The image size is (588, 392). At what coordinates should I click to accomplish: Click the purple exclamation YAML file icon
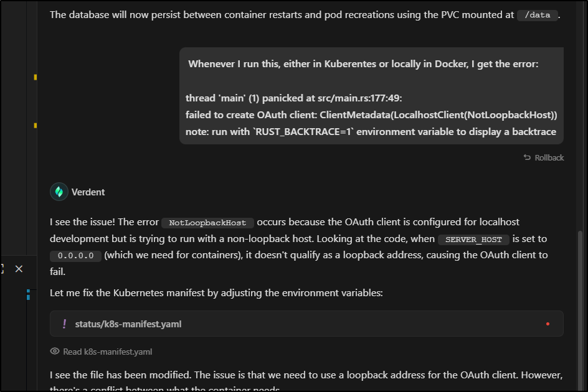click(x=64, y=324)
